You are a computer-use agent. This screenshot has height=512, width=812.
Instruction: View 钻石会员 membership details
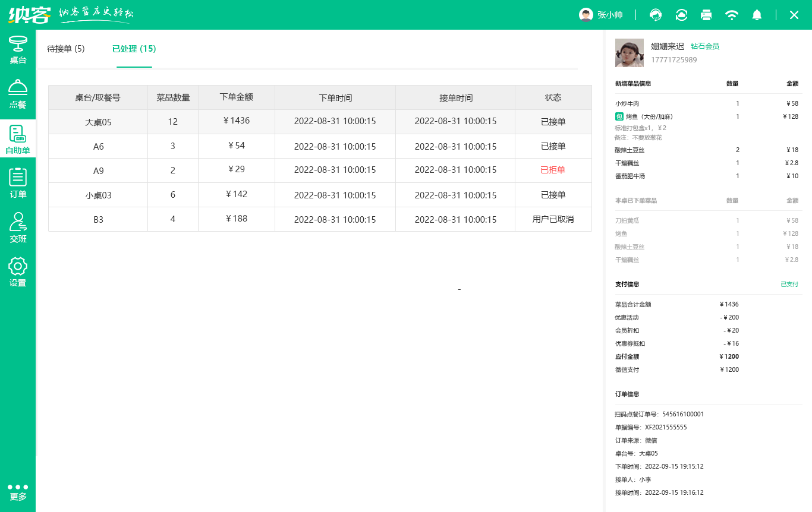pyautogui.click(x=705, y=46)
